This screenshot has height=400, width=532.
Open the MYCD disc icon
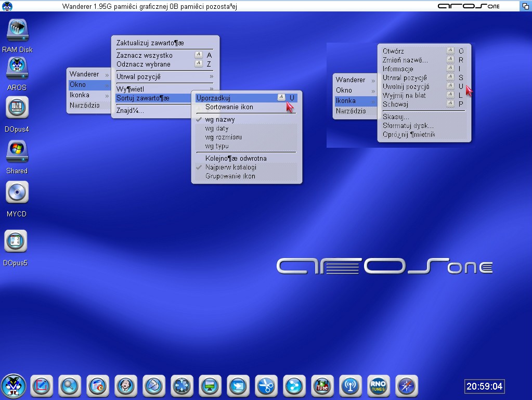click(17, 192)
